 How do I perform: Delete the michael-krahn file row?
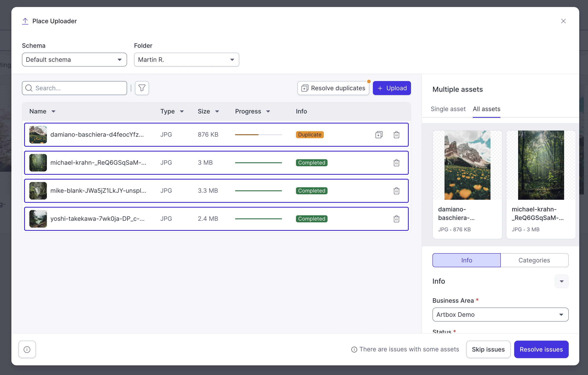point(396,163)
